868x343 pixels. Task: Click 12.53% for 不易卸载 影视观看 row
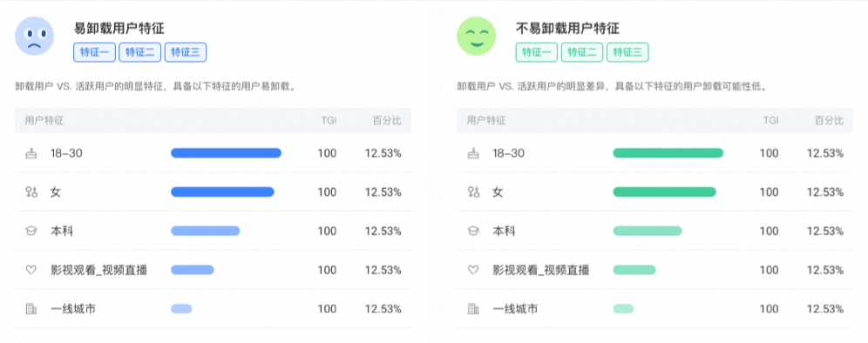pyautogui.click(x=825, y=270)
